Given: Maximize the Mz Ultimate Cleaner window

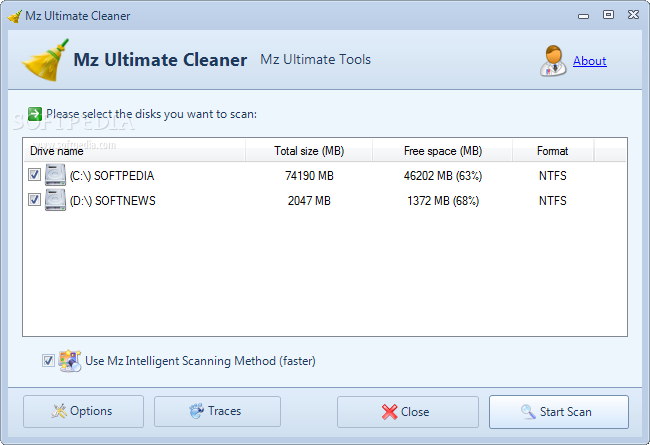Looking at the screenshot, I should coord(608,15).
